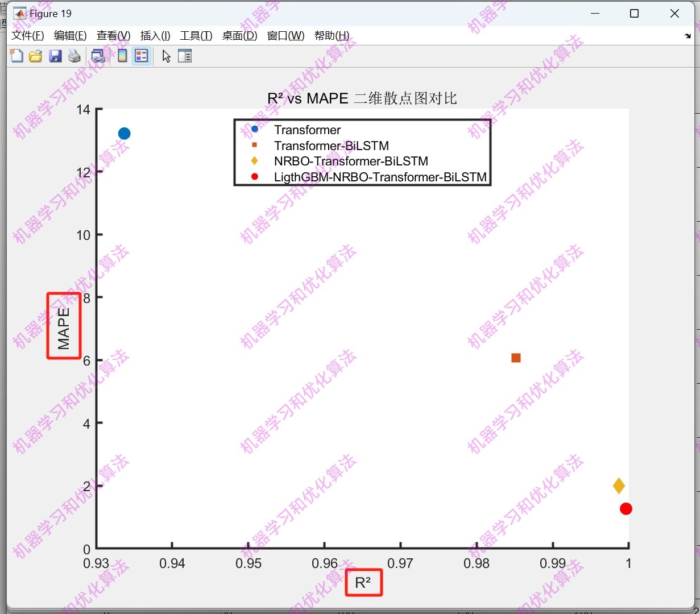Select the Transformer entry in the legend
This screenshot has width=700, height=614.
coord(307,130)
